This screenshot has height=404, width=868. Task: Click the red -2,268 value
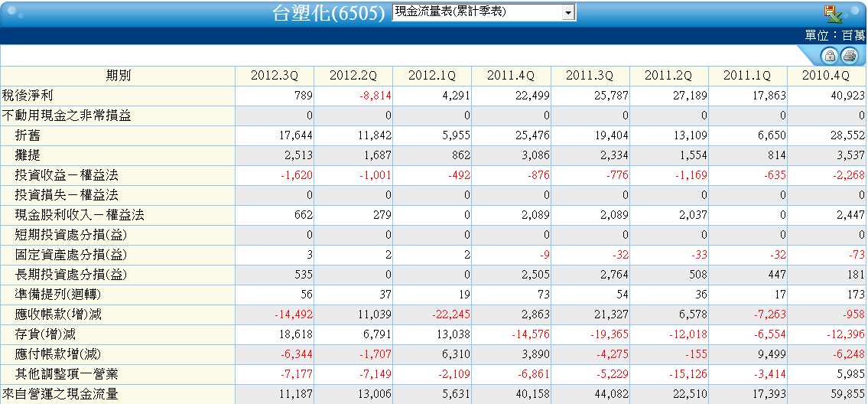coord(849,176)
